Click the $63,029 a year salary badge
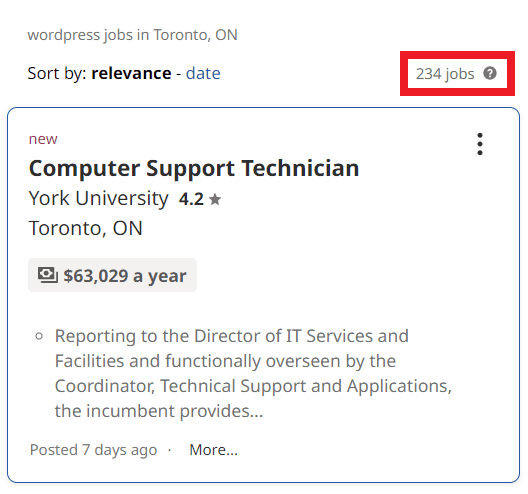Screen dimensions: 528x494 pyautogui.click(x=112, y=275)
